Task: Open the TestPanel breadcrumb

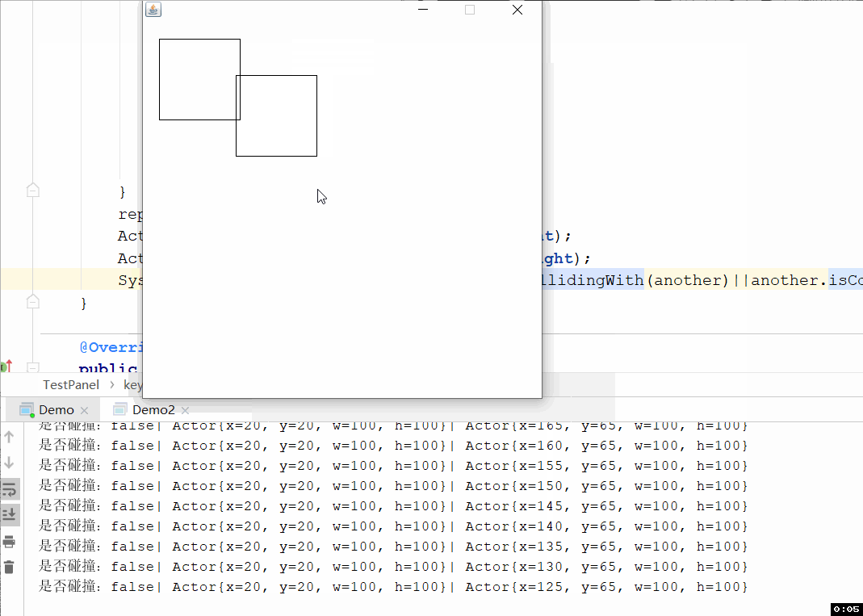Action: pos(71,385)
